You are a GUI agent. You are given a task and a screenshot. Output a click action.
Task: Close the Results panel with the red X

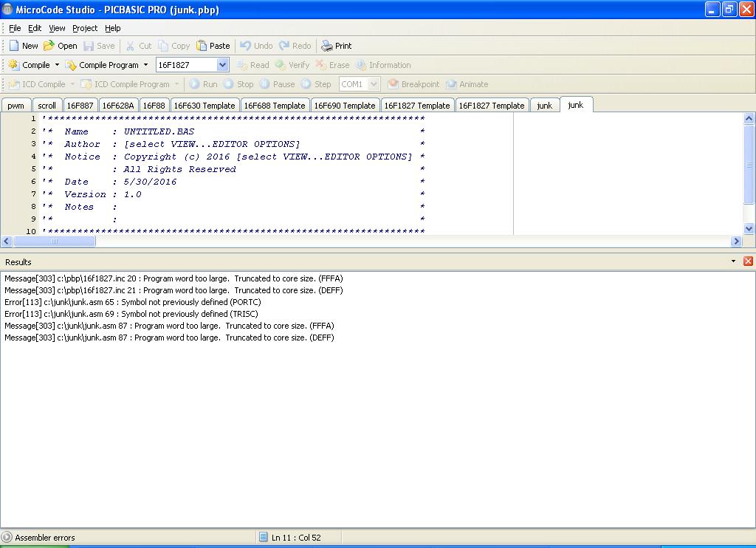tap(748, 261)
